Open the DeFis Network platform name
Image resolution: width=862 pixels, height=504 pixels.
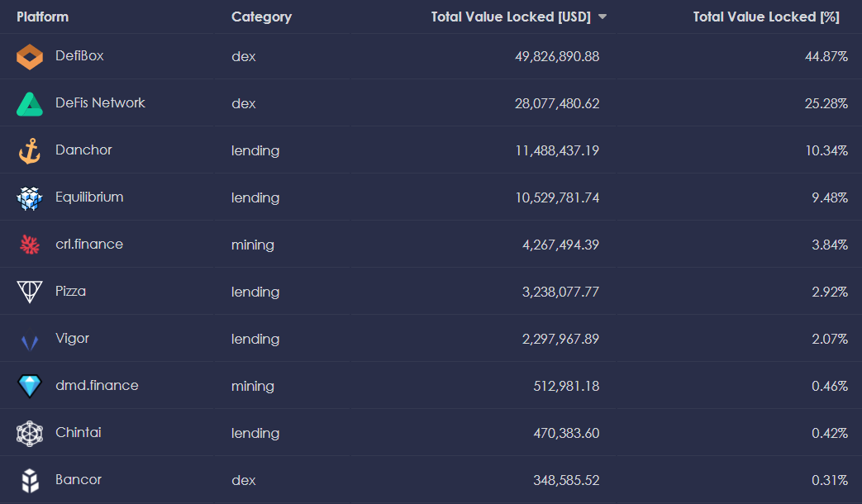(x=100, y=102)
